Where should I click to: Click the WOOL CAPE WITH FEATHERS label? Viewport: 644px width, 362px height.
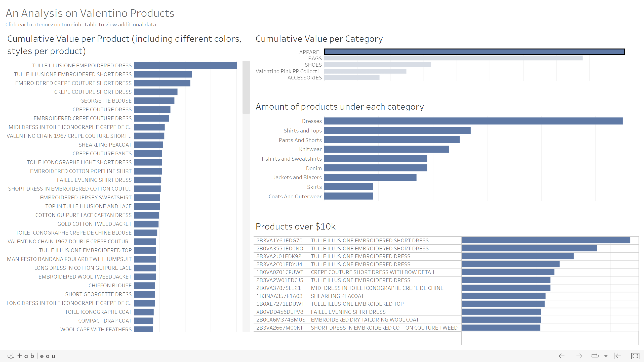click(x=96, y=329)
